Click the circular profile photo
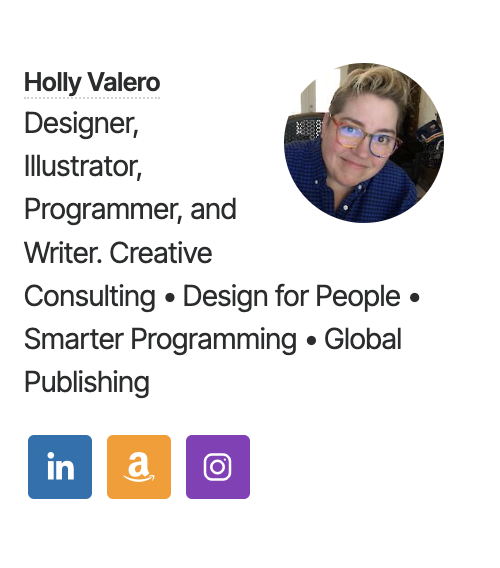The height and width of the screenshot is (568, 500). [364, 143]
